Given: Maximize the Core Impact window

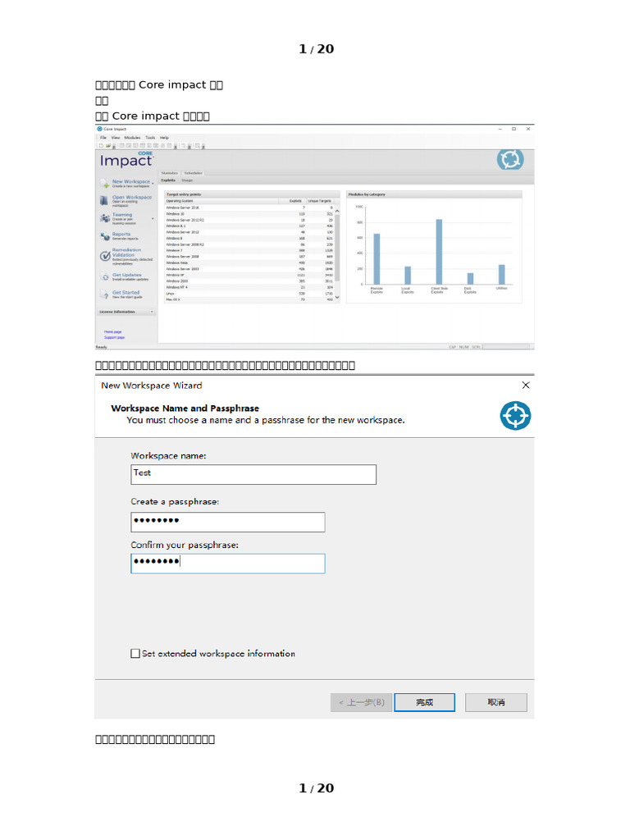Looking at the screenshot, I should click(x=514, y=129).
